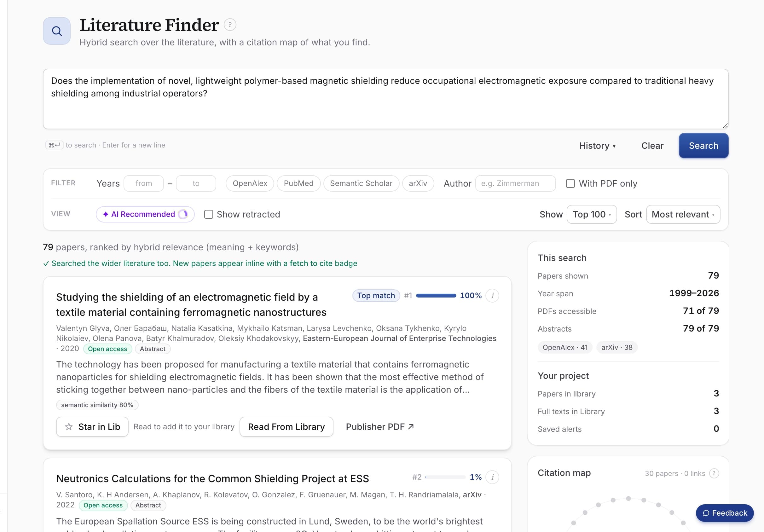Click the 'fetch to cite' text
This screenshot has height=532, width=764.
click(311, 263)
